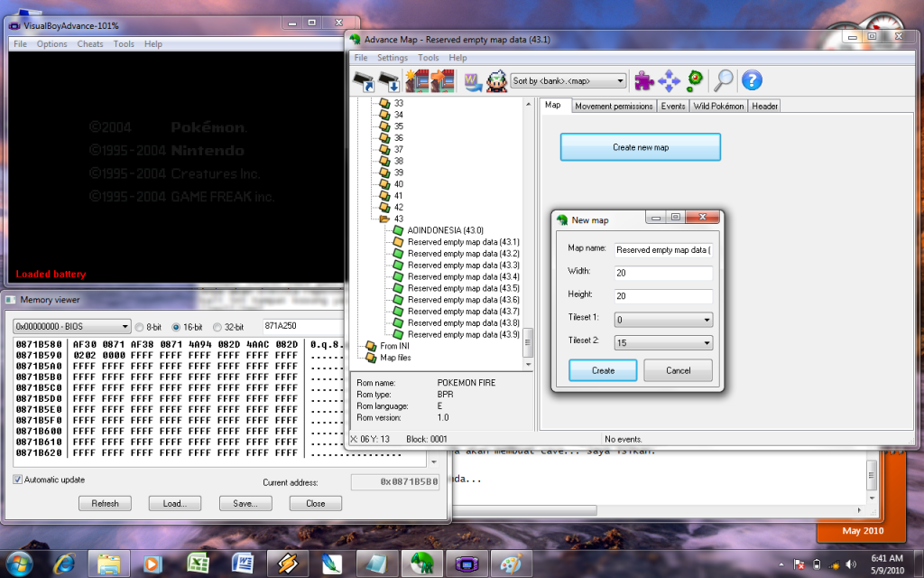This screenshot has width=924, height=578.
Task: Click the Close button in Memory viewer
Action: click(x=315, y=503)
